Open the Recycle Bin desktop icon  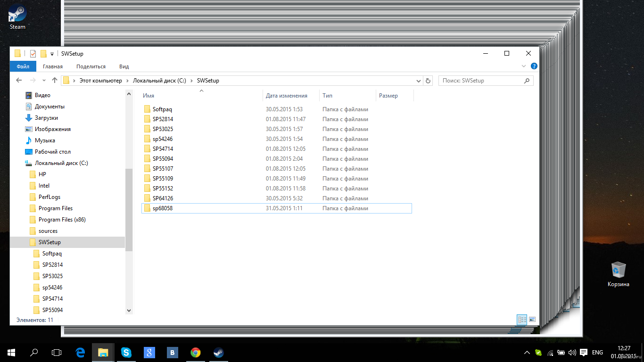[x=618, y=271]
